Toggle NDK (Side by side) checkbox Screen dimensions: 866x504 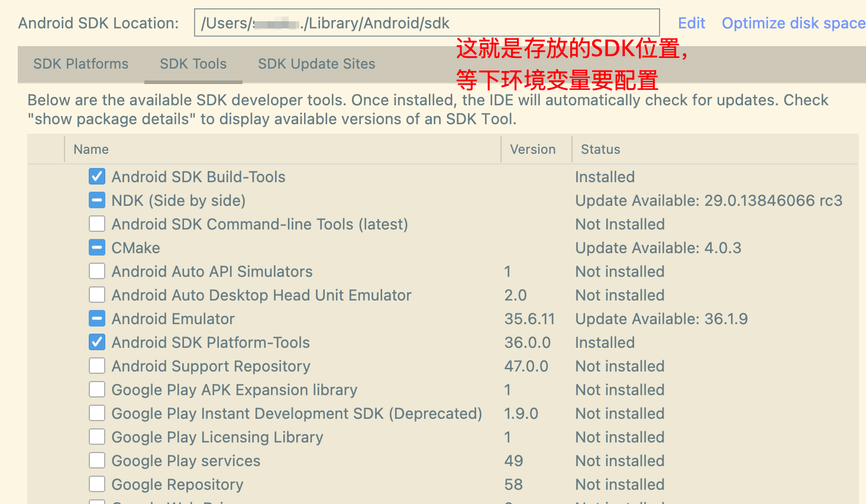pos(97,200)
